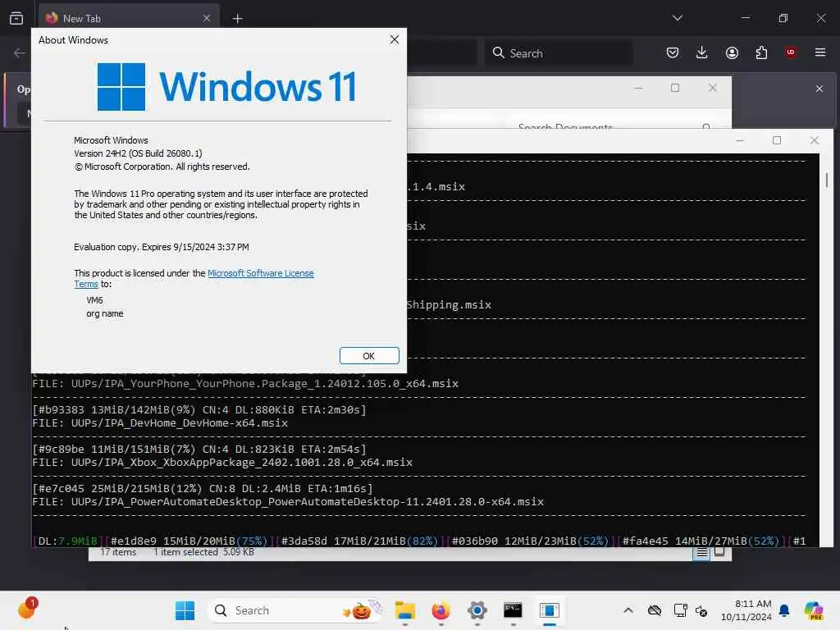This screenshot has height=630, width=840.
Task: Click the terminal vertical scrollbar thumb
Action: pos(827,180)
